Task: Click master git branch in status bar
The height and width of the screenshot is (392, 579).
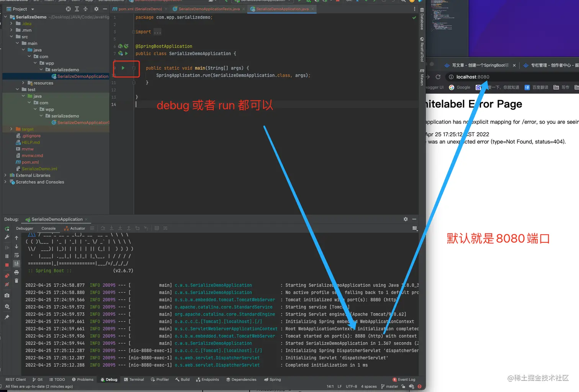Action: 389,386
